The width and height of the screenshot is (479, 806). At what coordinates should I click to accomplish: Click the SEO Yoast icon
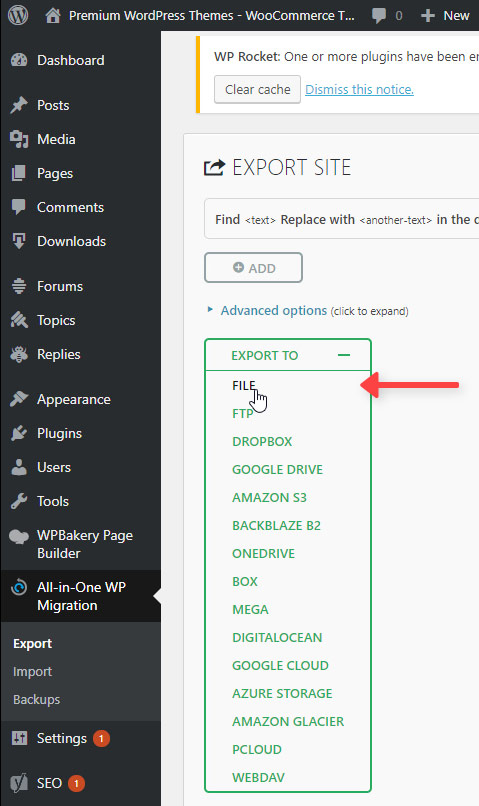(19, 783)
